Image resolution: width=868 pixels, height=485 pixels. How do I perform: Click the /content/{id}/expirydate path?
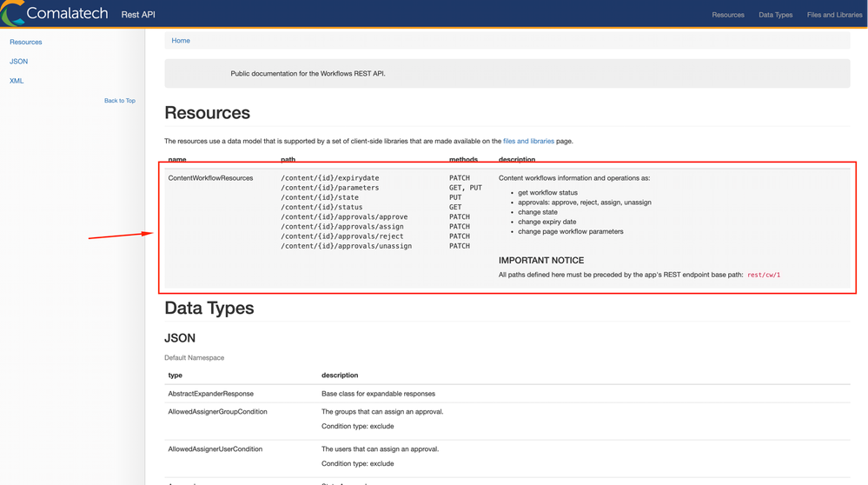pyautogui.click(x=330, y=178)
